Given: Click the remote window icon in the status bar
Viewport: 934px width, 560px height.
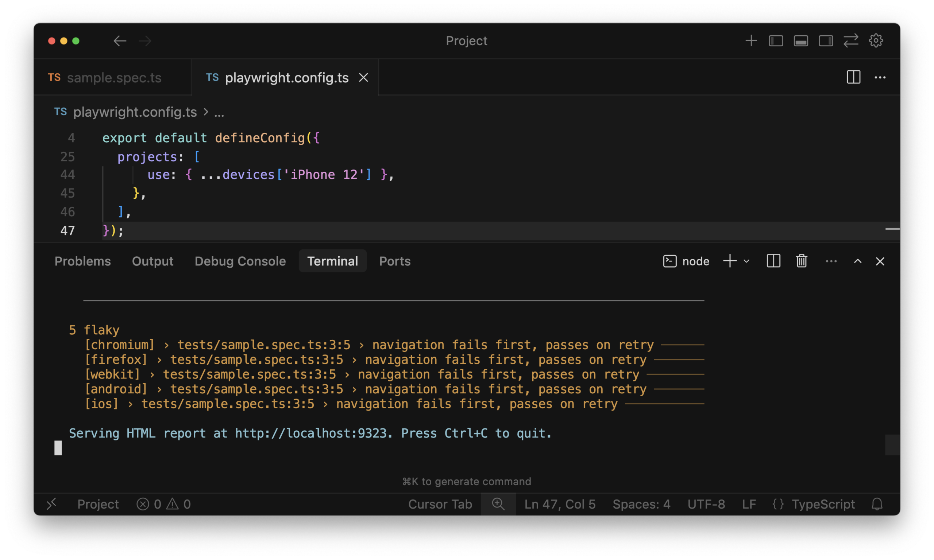Looking at the screenshot, I should click(52, 504).
